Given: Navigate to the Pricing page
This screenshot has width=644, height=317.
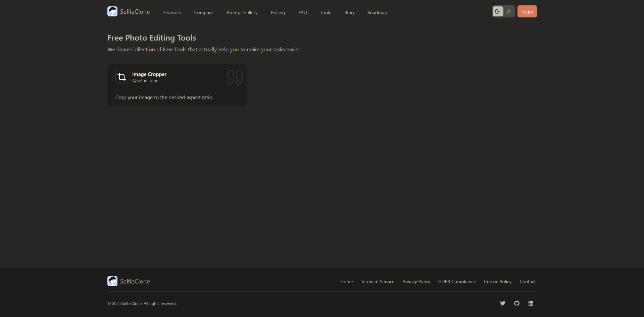Looking at the screenshot, I should pos(278,12).
